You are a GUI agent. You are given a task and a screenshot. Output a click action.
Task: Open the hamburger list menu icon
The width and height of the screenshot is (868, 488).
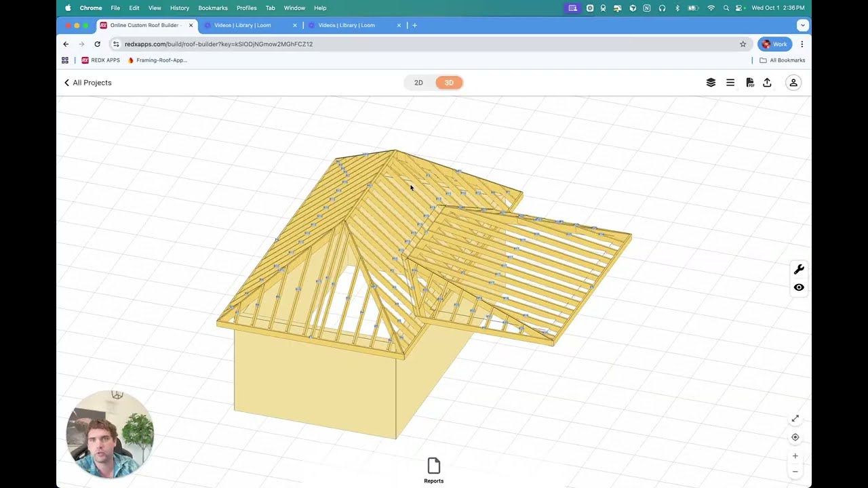coord(730,83)
